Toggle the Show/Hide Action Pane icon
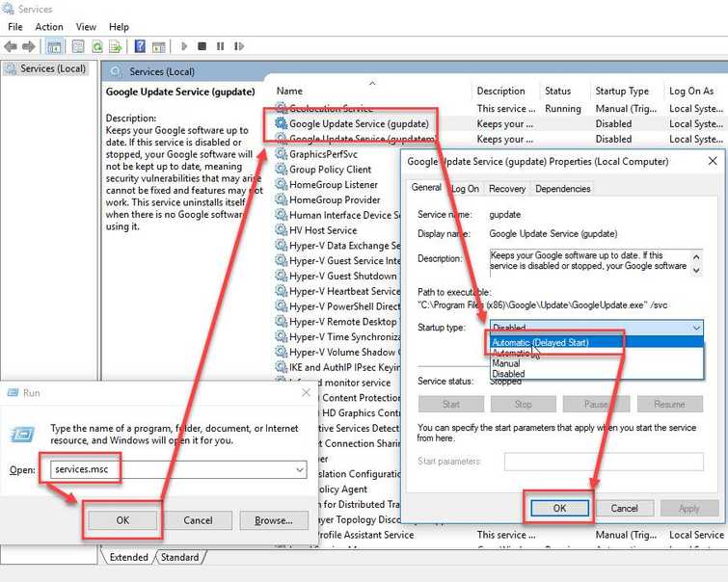Image resolution: width=728 pixels, height=582 pixels. click(x=159, y=46)
